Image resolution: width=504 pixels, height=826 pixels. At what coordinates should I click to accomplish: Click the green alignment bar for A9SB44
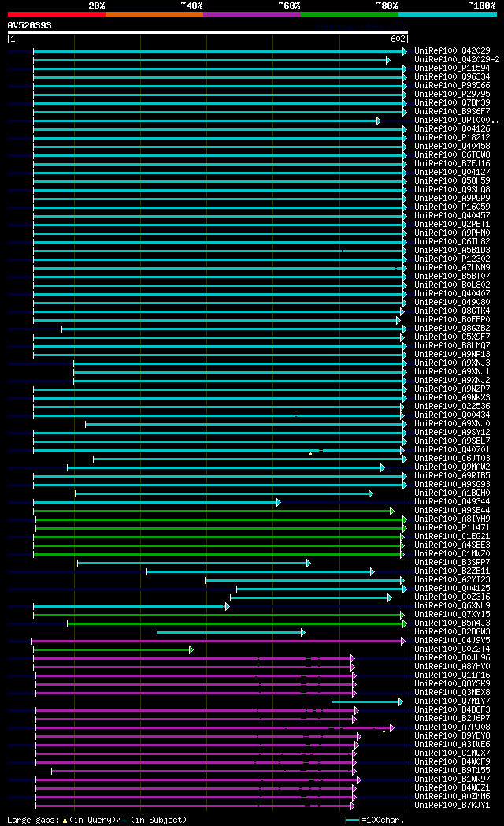[213, 511]
